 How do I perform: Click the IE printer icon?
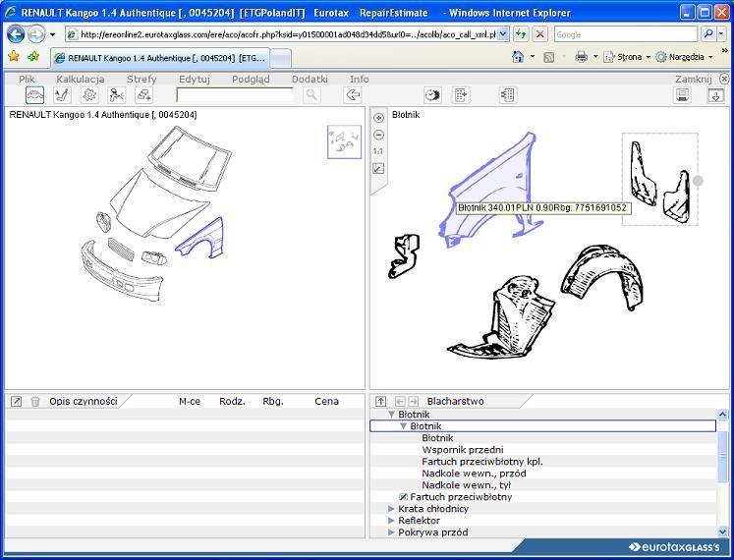point(581,57)
